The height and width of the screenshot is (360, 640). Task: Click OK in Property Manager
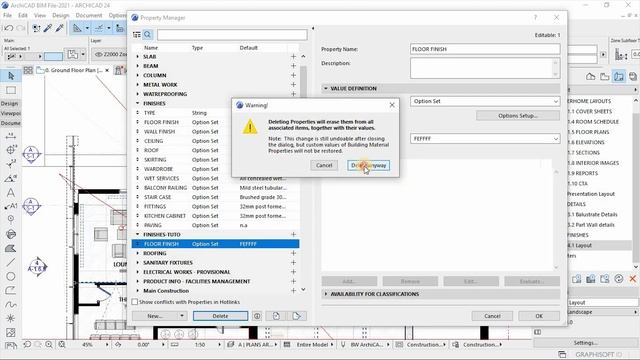click(x=539, y=316)
